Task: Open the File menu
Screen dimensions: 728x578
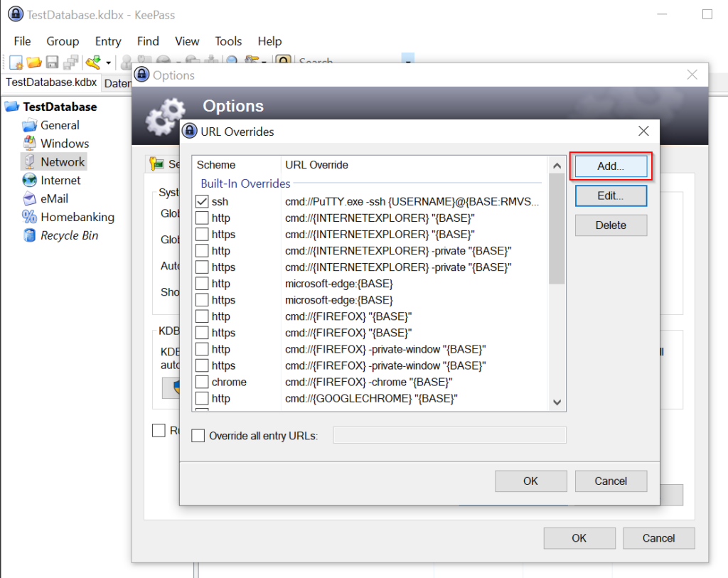Action: click(x=22, y=41)
